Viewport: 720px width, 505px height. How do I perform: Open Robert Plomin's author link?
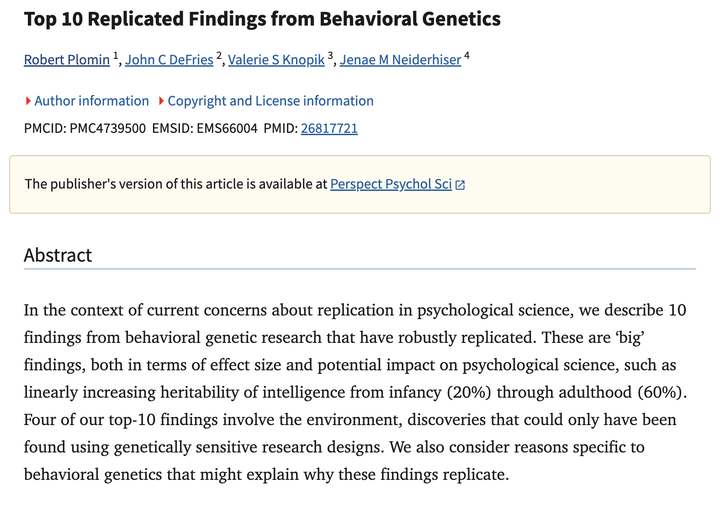pyautogui.click(x=66, y=60)
